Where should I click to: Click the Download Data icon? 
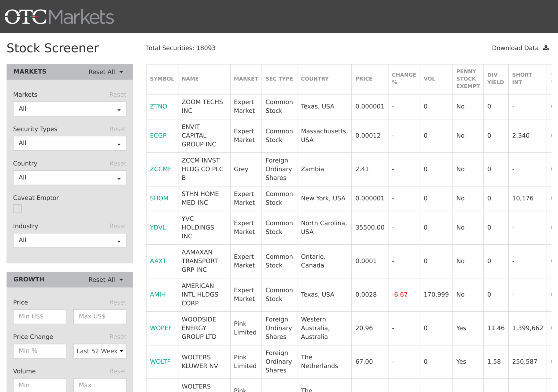546,48
